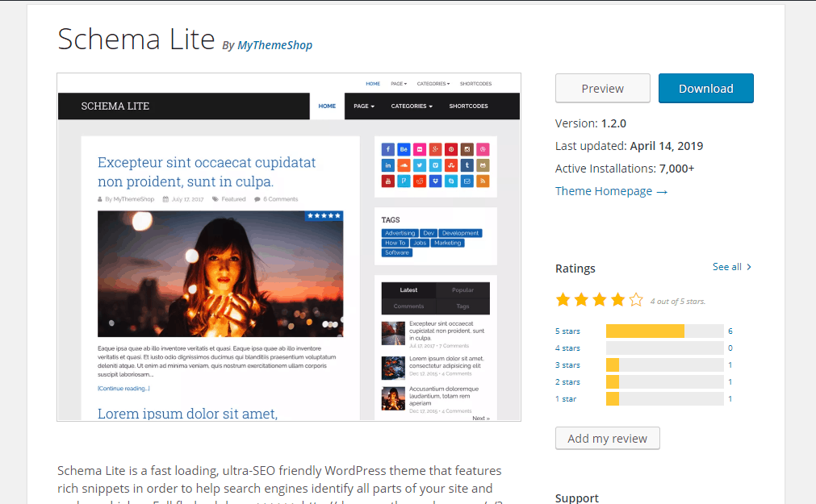Click "Active Installations: 7,000+" text
The image size is (816, 504).
625,169
